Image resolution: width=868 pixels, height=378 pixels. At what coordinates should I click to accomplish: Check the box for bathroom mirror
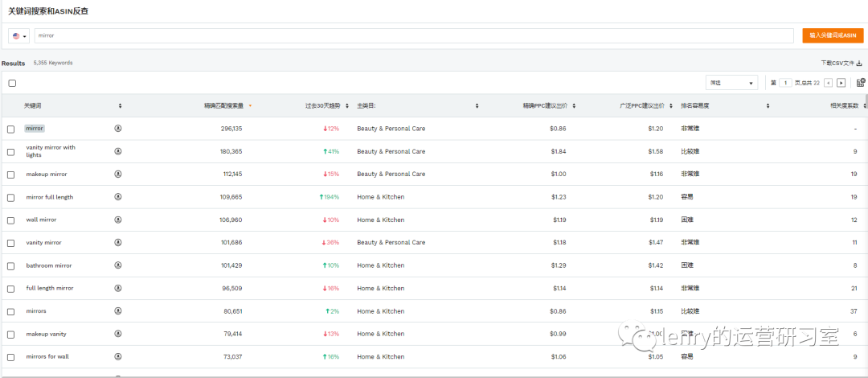pyautogui.click(x=11, y=266)
